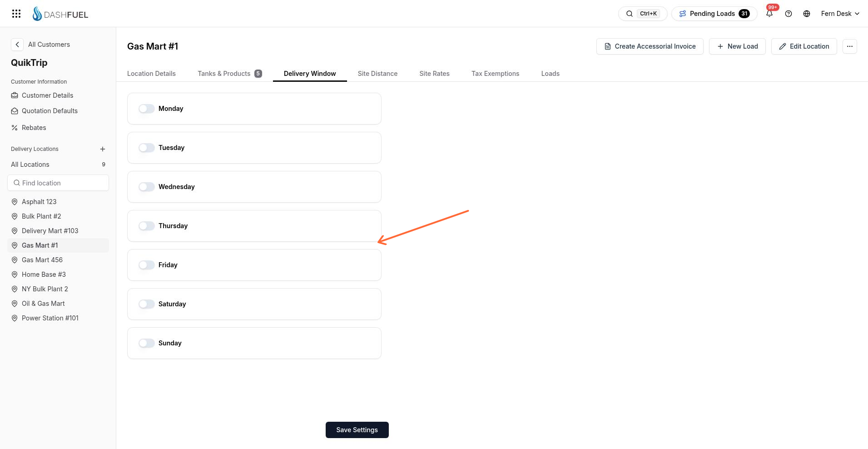Click the New Load button
This screenshot has height=449, width=868.
tap(737, 46)
